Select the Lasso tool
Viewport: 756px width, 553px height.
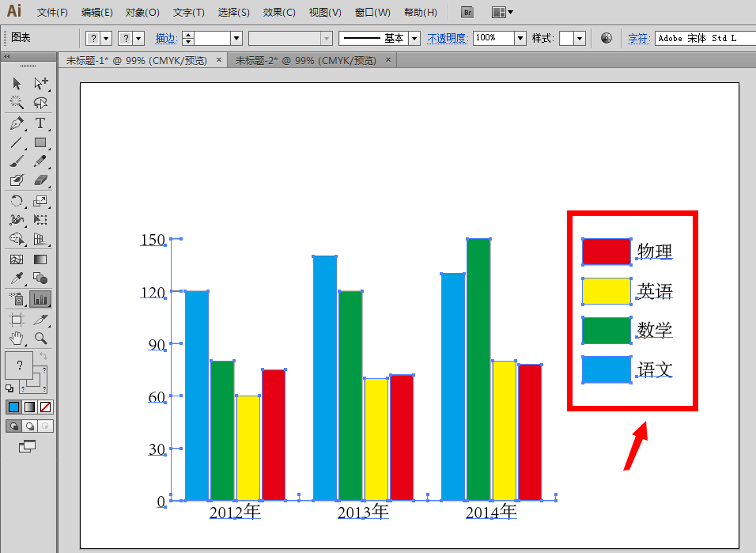40,102
